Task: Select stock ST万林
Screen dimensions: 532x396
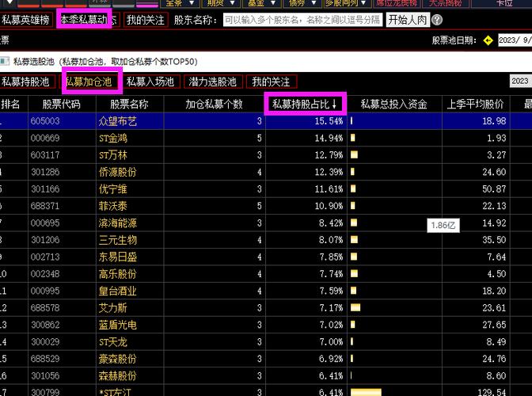Action: point(113,155)
